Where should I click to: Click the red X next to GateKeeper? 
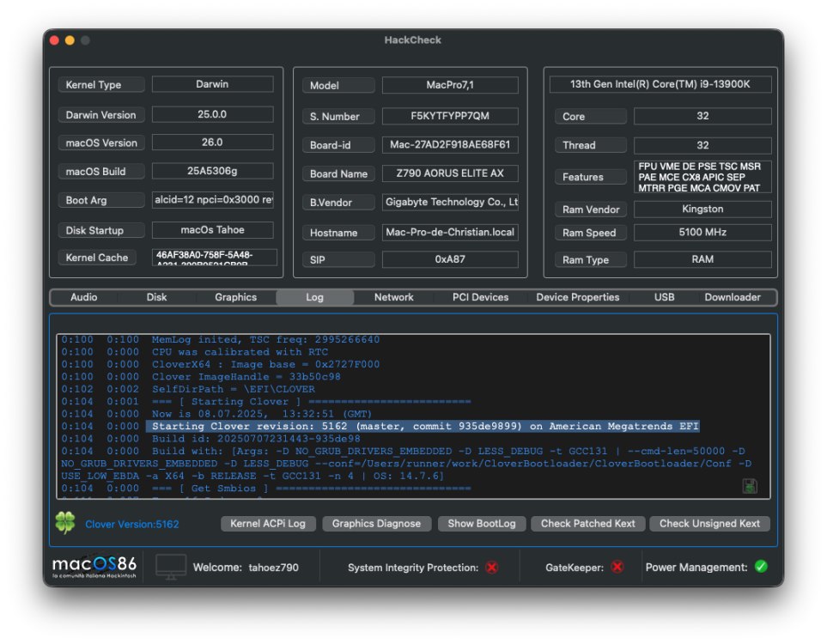(617, 567)
